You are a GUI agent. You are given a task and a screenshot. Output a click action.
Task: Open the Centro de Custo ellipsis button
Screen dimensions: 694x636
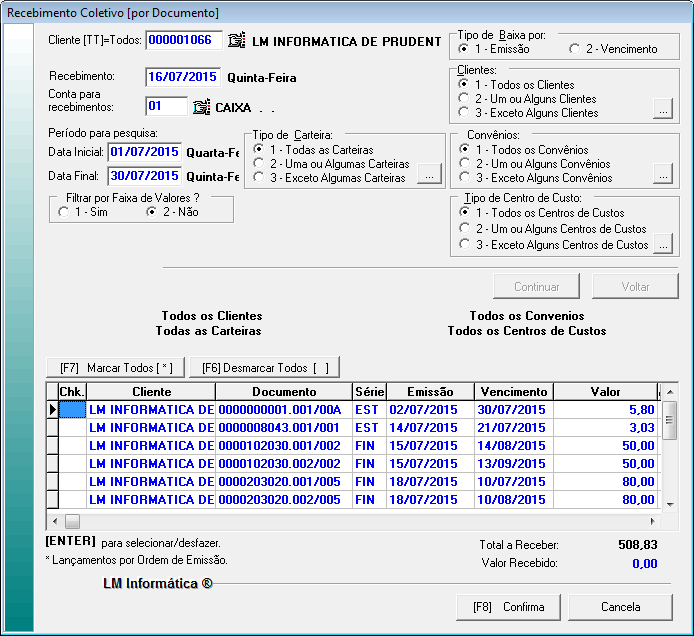pyautogui.click(x=662, y=243)
